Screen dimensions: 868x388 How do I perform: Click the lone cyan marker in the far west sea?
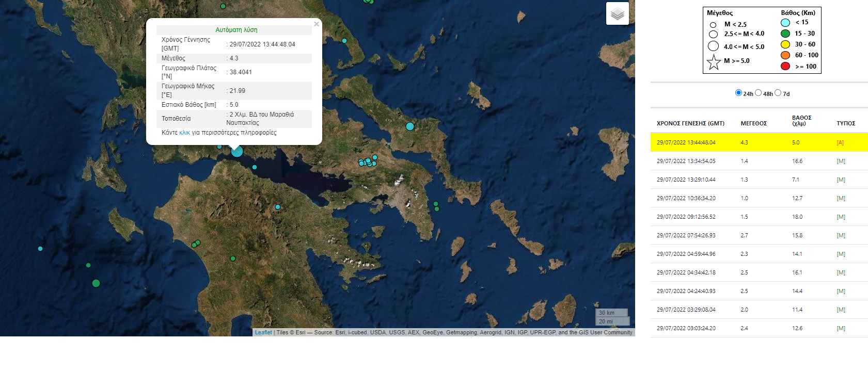point(40,249)
